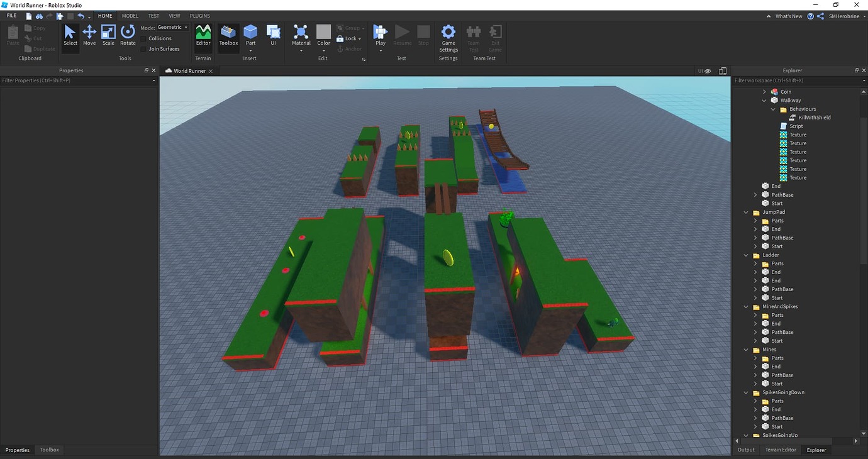The width and height of the screenshot is (868, 459).
Task: Toggle the Anchor setting
Action: coord(350,48)
